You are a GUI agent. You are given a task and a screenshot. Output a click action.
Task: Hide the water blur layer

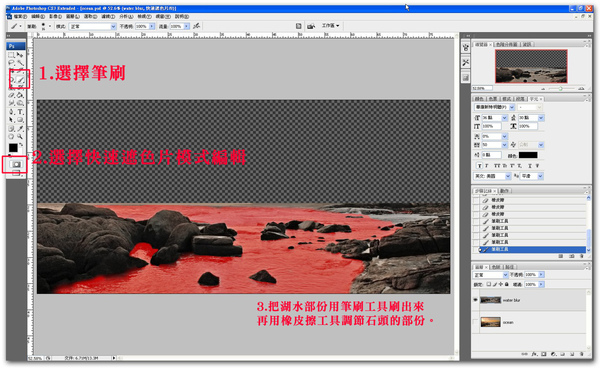point(475,300)
